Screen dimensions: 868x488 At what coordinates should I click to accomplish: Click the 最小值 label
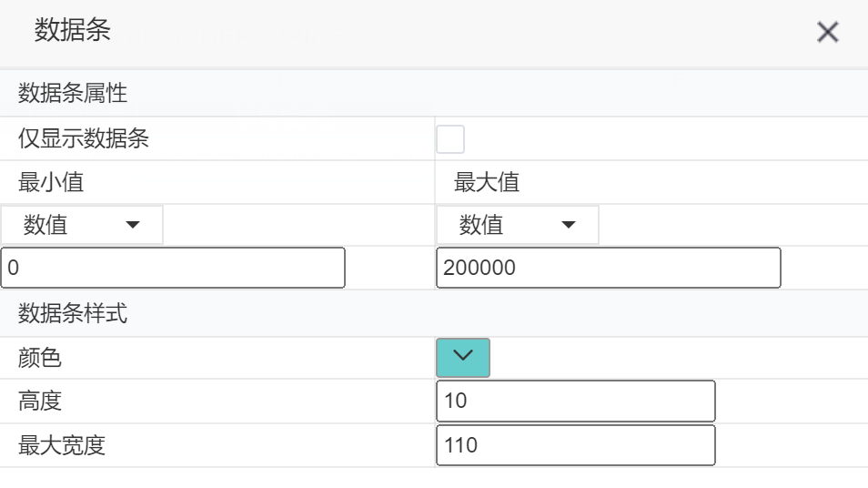(x=51, y=182)
